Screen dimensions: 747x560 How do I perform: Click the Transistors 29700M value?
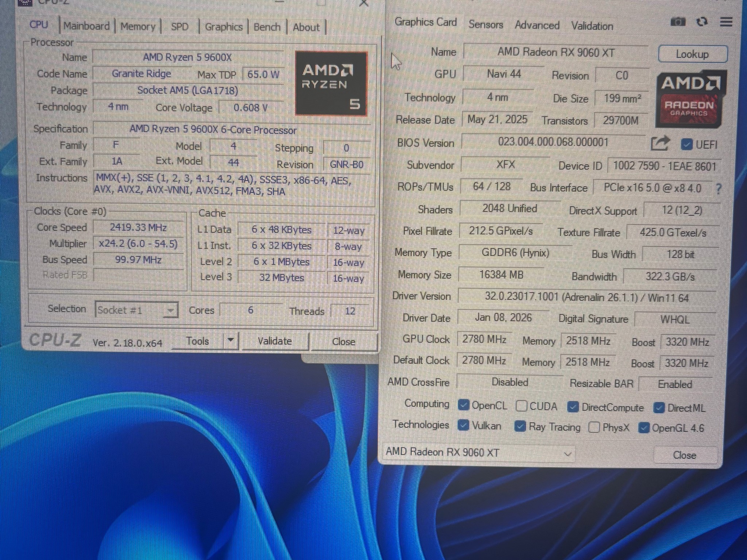click(x=620, y=121)
